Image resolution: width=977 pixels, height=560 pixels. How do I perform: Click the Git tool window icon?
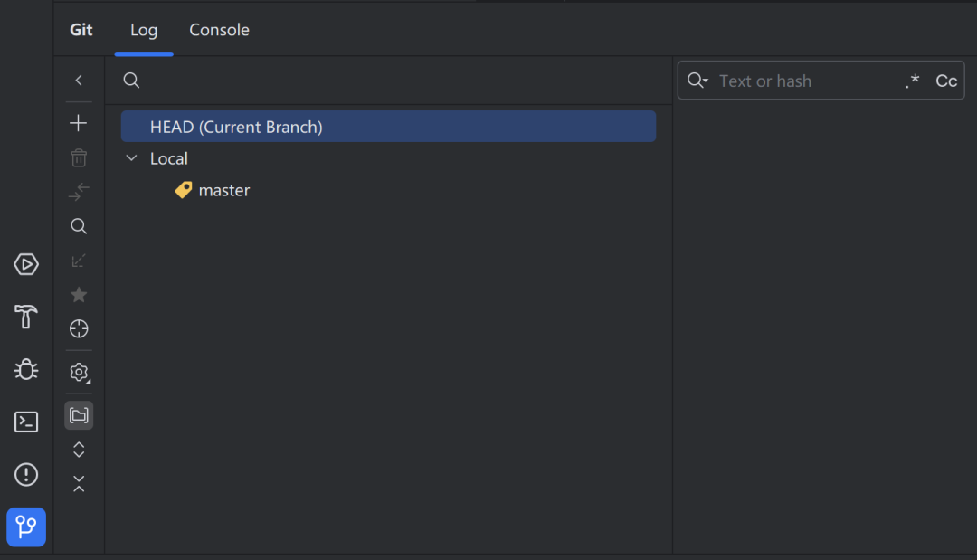[x=26, y=527]
